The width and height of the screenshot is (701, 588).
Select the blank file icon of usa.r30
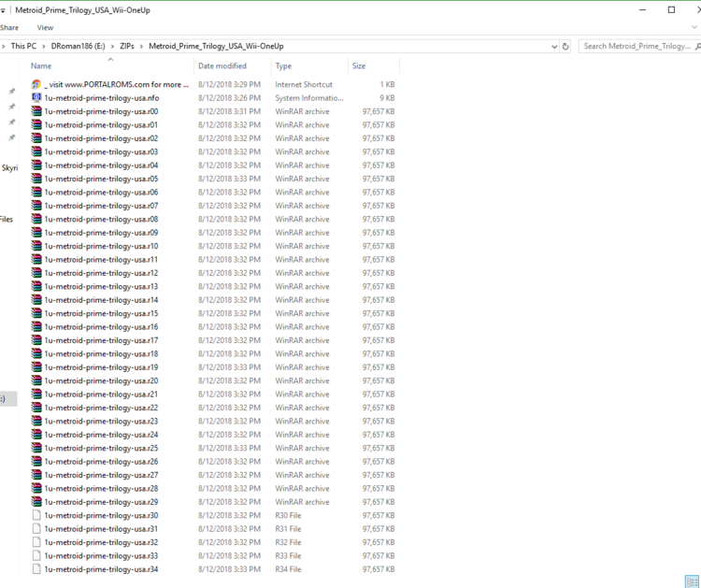[x=36, y=515]
